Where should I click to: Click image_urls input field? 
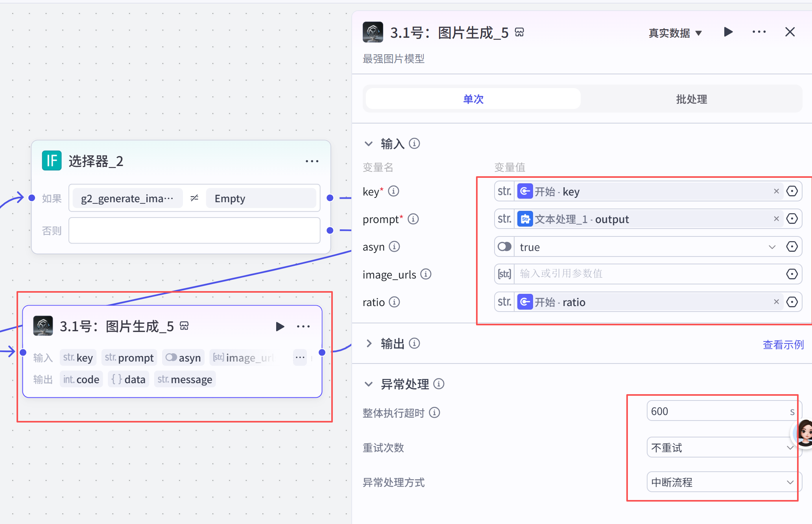pos(648,274)
